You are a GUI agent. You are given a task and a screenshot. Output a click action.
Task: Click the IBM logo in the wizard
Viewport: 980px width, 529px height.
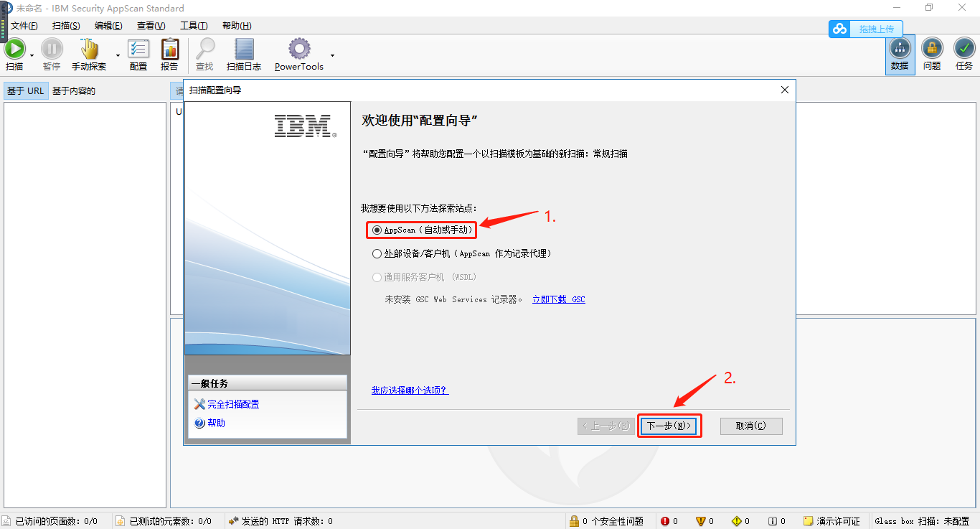click(x=305, y=126)
